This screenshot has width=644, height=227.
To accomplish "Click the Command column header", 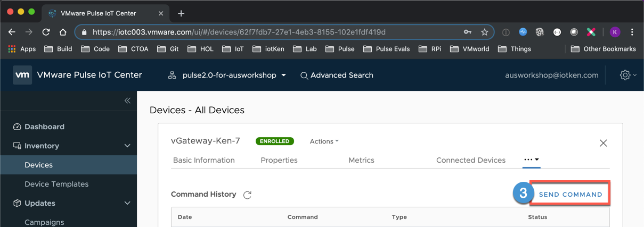I will pos(303,217).
